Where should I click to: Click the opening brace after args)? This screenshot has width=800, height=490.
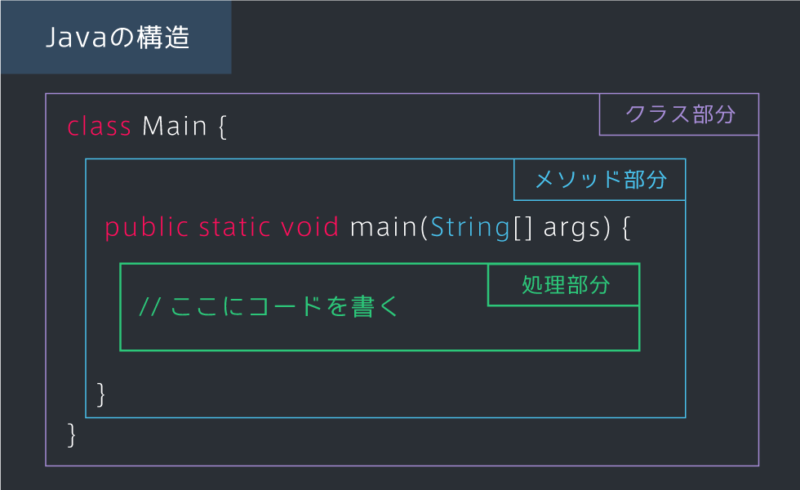(x=626, y=228)
